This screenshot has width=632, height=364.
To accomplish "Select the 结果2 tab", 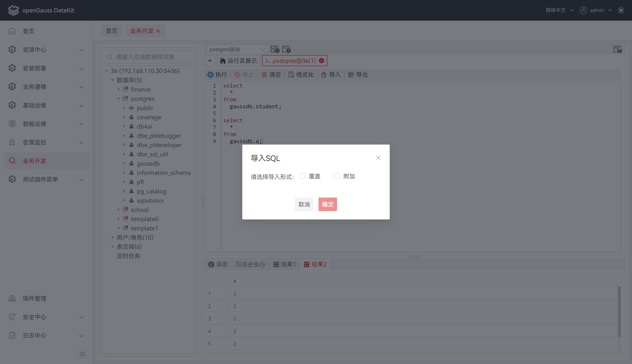I will 315,264.
